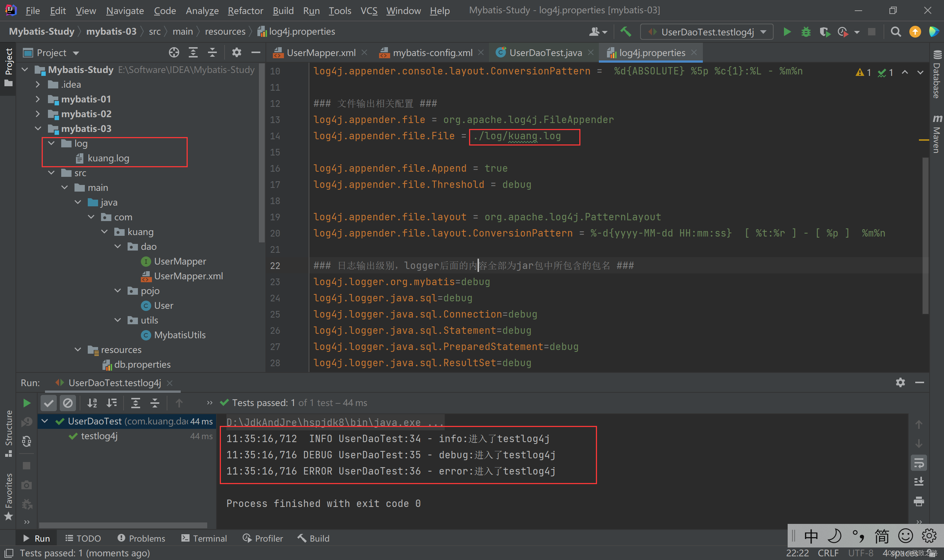Toggle tool window bars icon at bottom-left corner

(x=8, y=553)
